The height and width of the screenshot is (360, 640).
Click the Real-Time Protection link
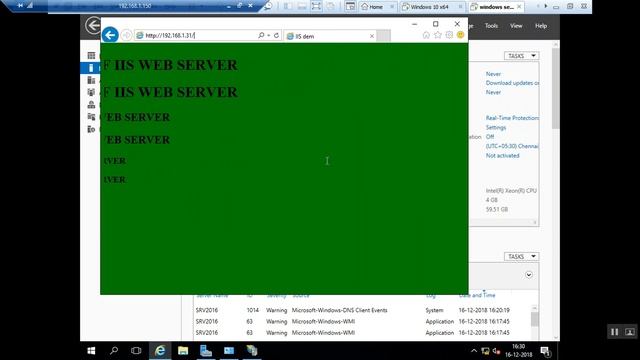click(x=512, y=118)
